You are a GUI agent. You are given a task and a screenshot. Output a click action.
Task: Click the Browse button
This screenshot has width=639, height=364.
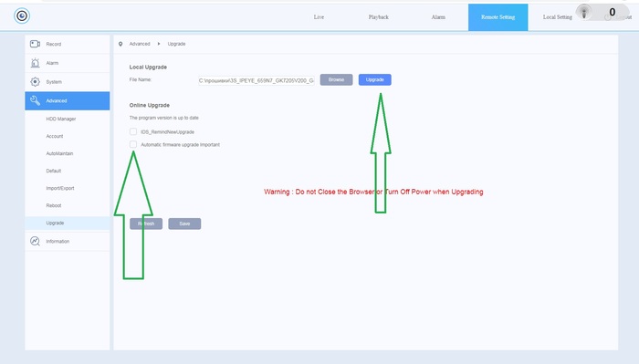coord(336,79)
